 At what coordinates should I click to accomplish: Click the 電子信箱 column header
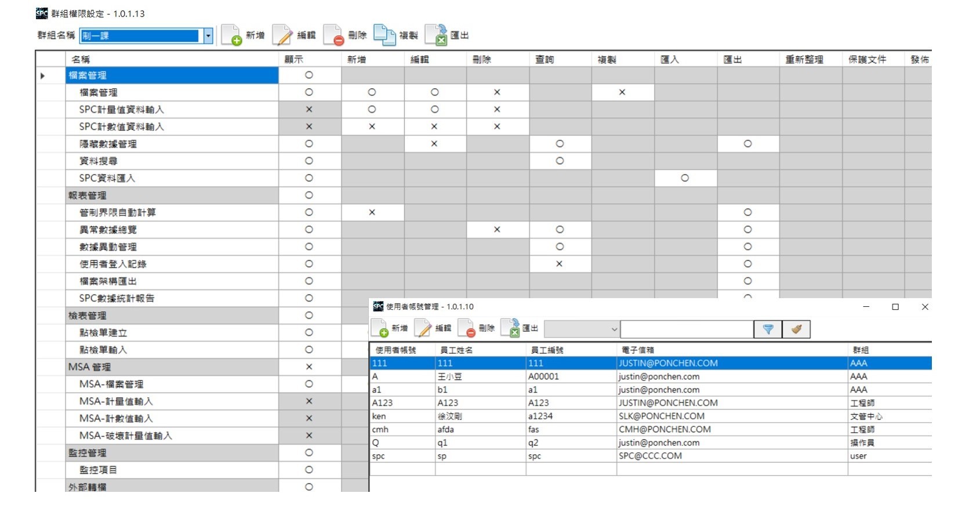[638, 350]
